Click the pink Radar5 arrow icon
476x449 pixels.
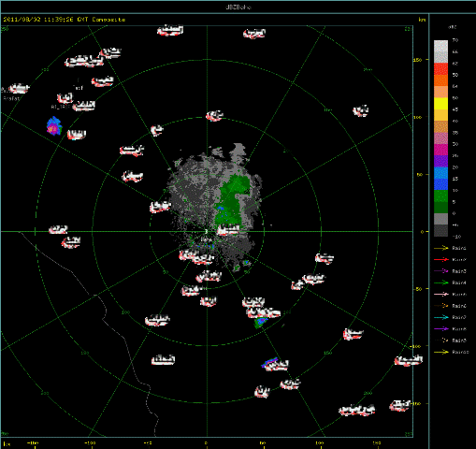click(441, 295)
